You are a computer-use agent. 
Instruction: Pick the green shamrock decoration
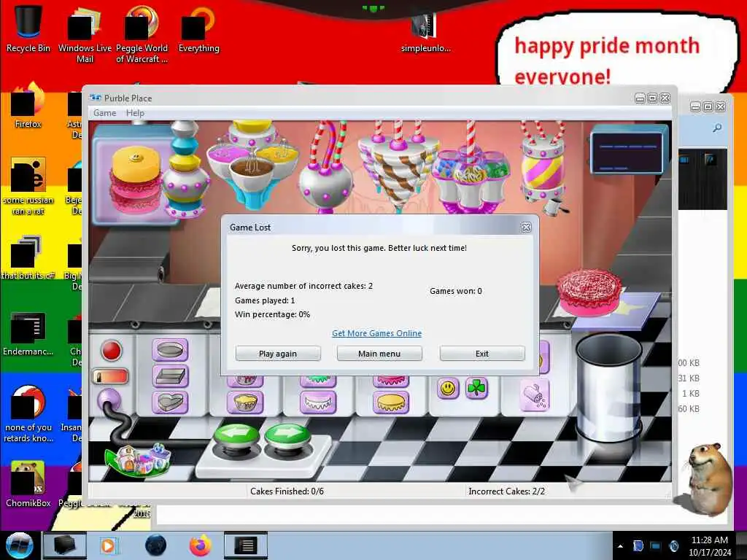pyautogui.click(x=476, y=389)
